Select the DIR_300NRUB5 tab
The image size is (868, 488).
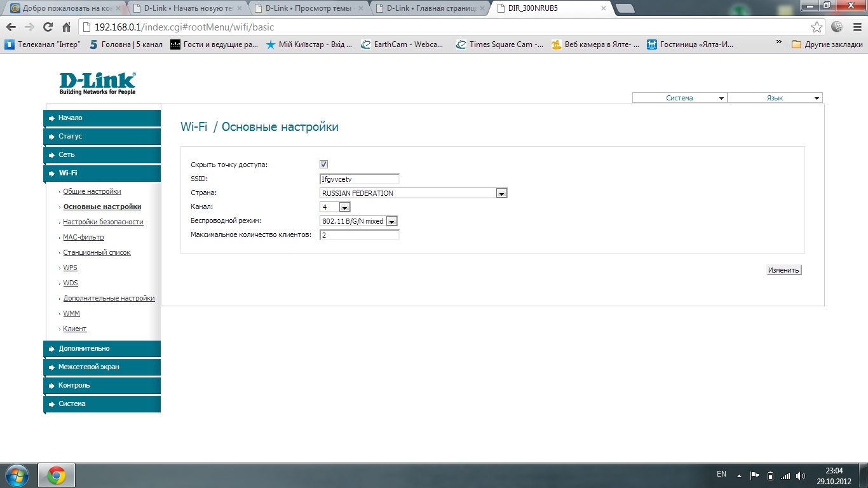click(x=551, y=8)
